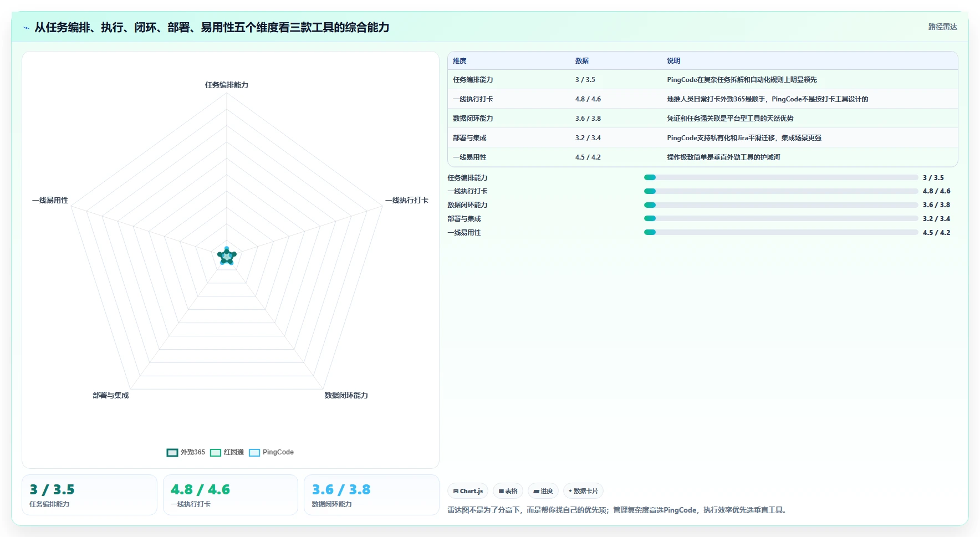Click the 维度 column header

[460, 61]
